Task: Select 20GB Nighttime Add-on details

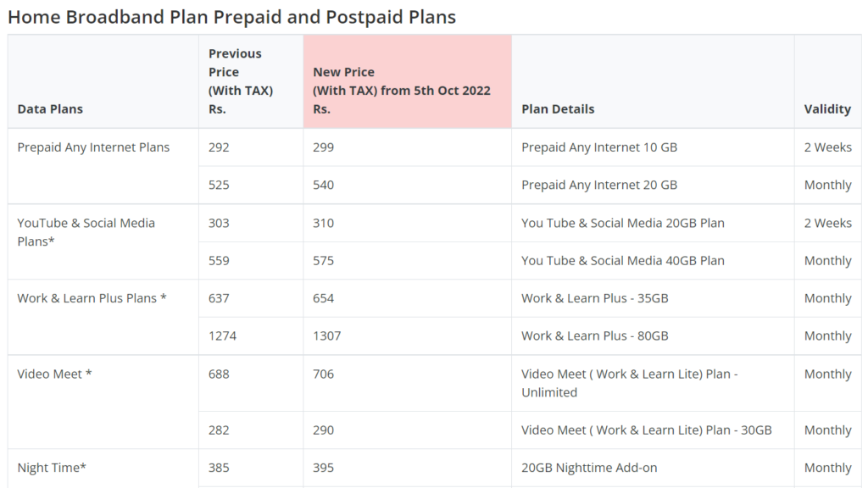Action: pos(589,468)
